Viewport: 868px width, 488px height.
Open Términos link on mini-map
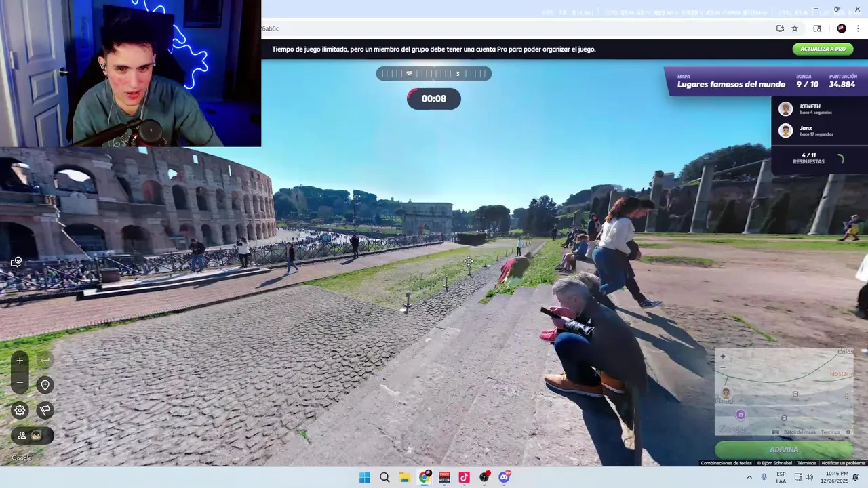[830, 432]
